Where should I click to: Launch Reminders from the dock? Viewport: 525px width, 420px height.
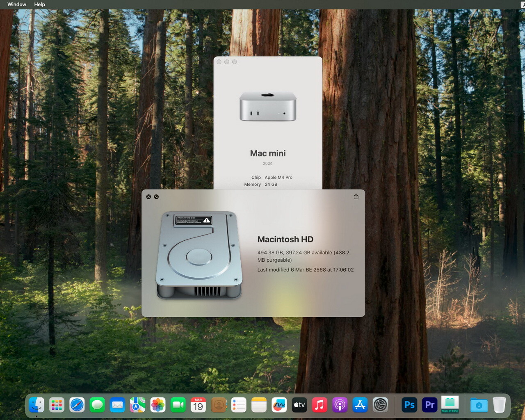239,405
